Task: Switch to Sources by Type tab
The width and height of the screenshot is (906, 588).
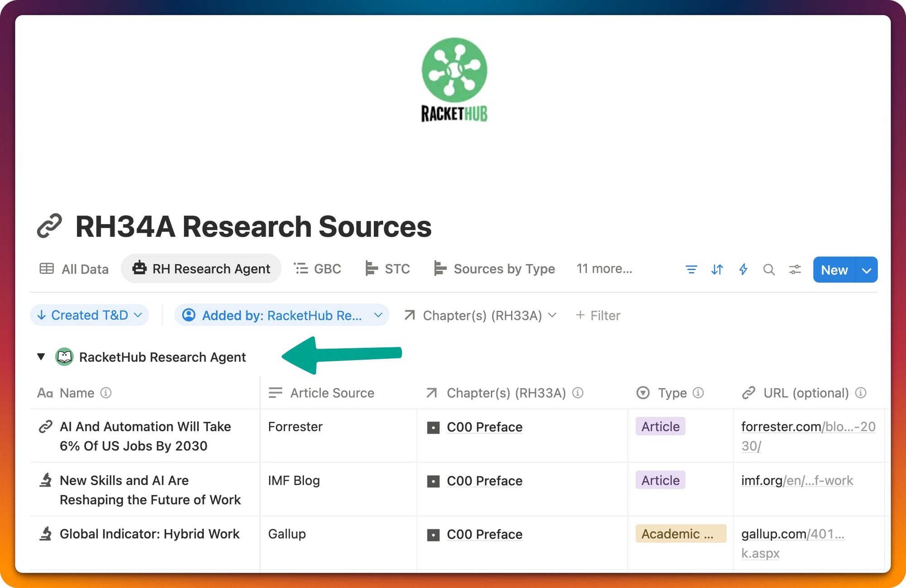Action: [494, 269]
